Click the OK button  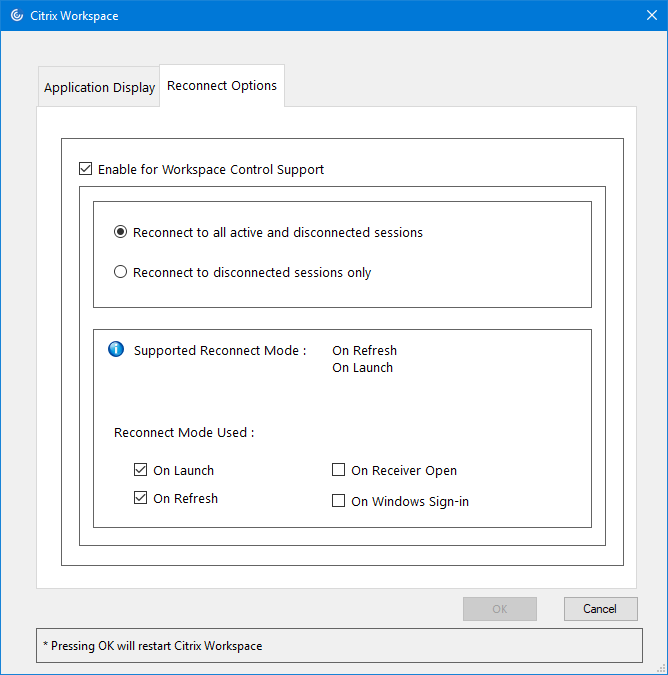[x=500, y=609]
